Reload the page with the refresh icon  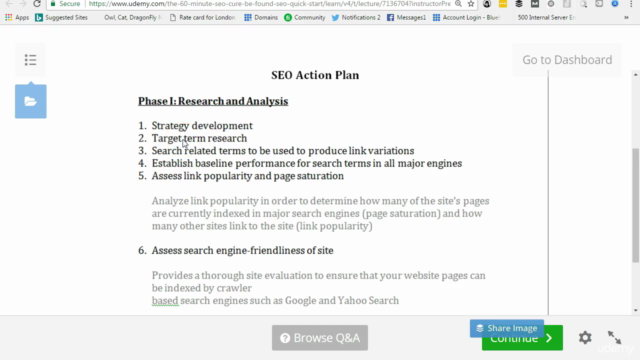click(x=37, y=4)
